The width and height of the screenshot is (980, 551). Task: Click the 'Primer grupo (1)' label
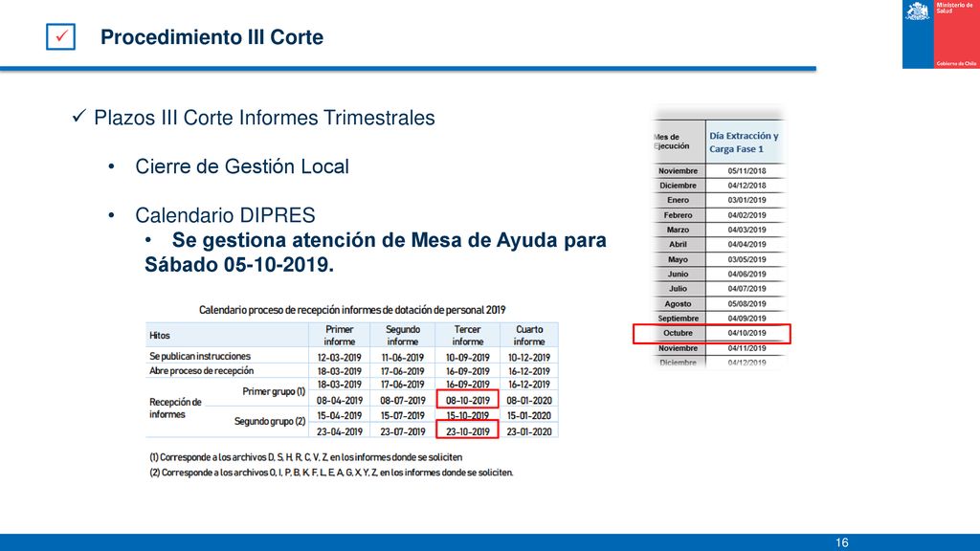tap(274, 391)
